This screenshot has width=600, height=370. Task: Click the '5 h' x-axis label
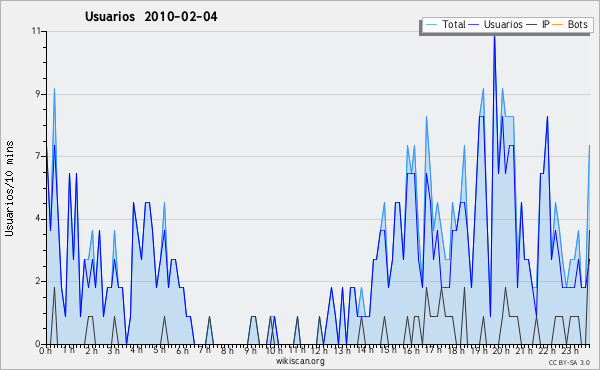click(x=160, y=350)
